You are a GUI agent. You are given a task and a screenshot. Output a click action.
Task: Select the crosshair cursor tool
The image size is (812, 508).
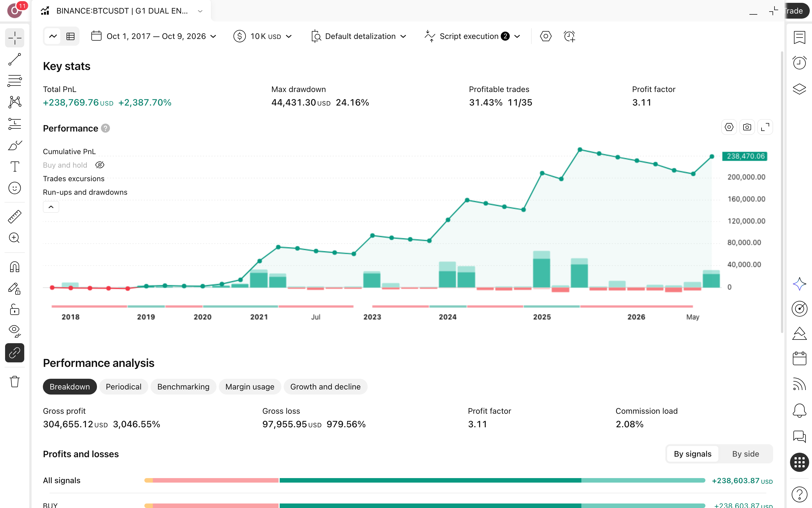[15, 38]
